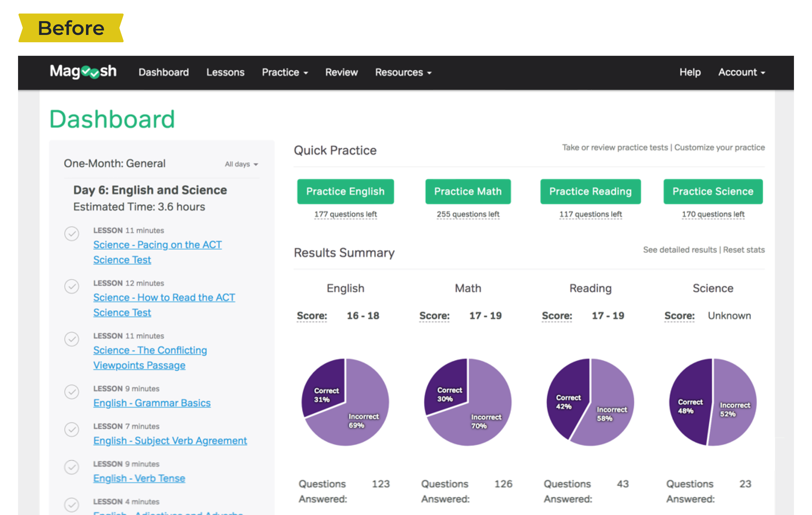Click '170 questions left' text

[713, 214]
